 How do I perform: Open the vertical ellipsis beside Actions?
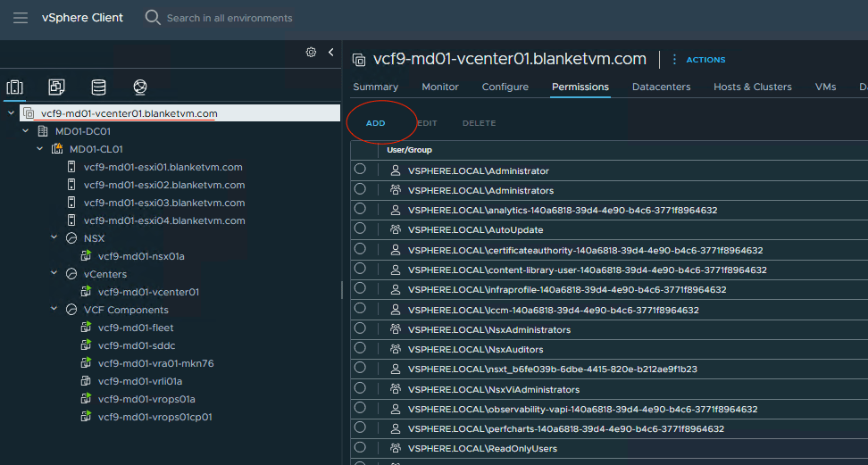pos(674,60)
